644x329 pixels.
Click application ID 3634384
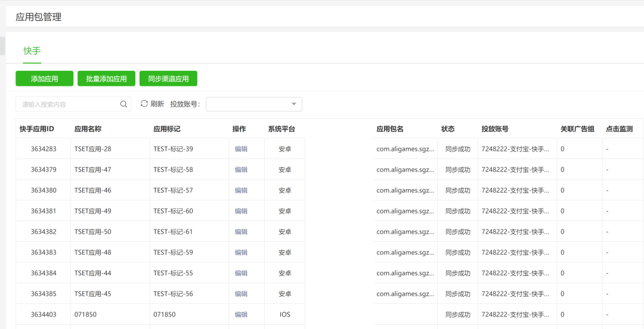coord(44,273)
